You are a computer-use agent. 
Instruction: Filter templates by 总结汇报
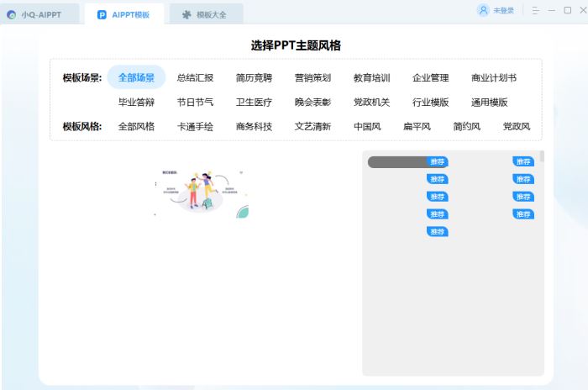(195, 77)
